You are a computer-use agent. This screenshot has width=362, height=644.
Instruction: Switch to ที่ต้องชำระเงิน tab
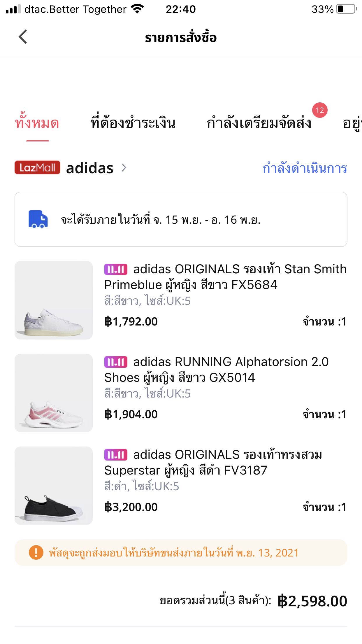(133, 123)
